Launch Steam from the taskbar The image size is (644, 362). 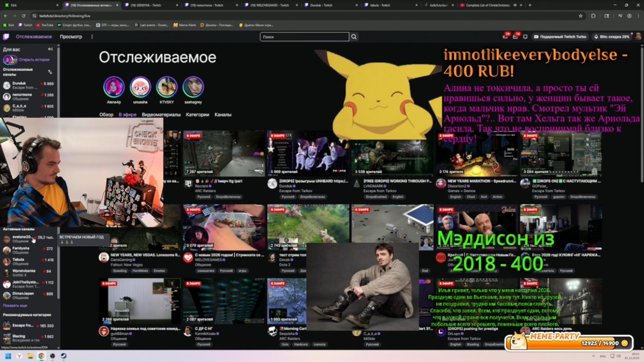64,356
